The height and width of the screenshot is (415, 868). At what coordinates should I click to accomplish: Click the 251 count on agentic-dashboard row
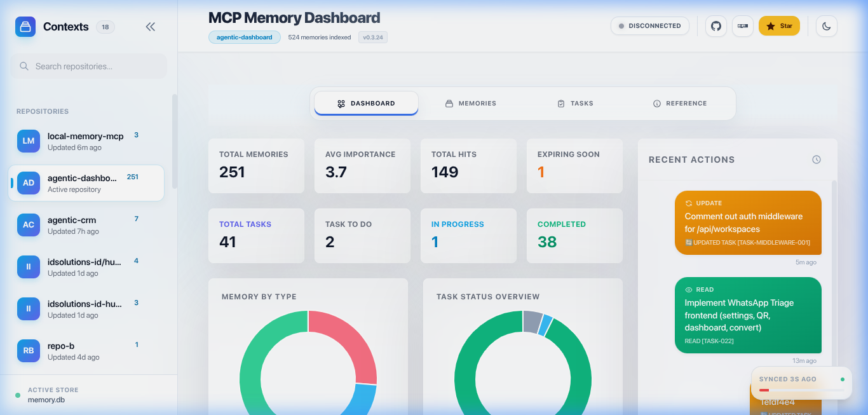(x=133, y=177)
